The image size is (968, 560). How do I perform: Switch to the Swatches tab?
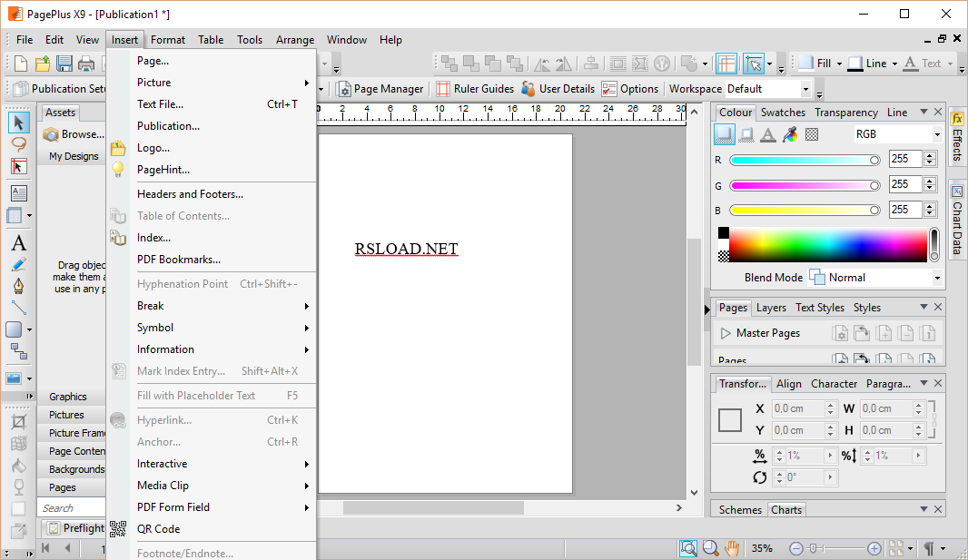point(783,113)
